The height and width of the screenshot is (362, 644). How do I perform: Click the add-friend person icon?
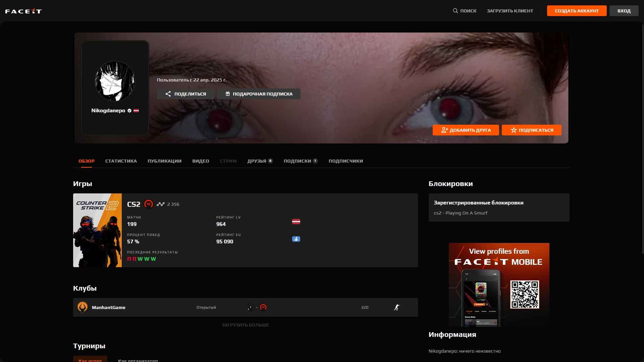pyautogui.click(x=444, y=130)
